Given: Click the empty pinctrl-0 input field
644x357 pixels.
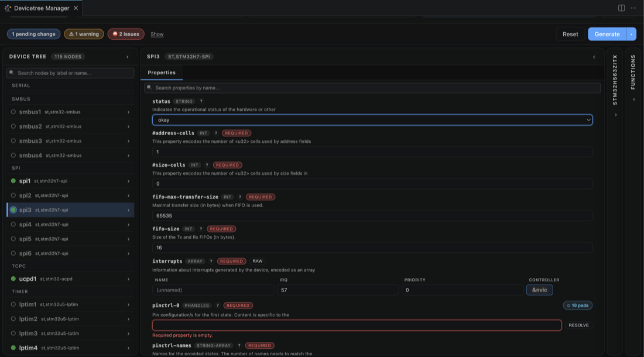Looking at the screenshot, I should click(x=357, y=325).
